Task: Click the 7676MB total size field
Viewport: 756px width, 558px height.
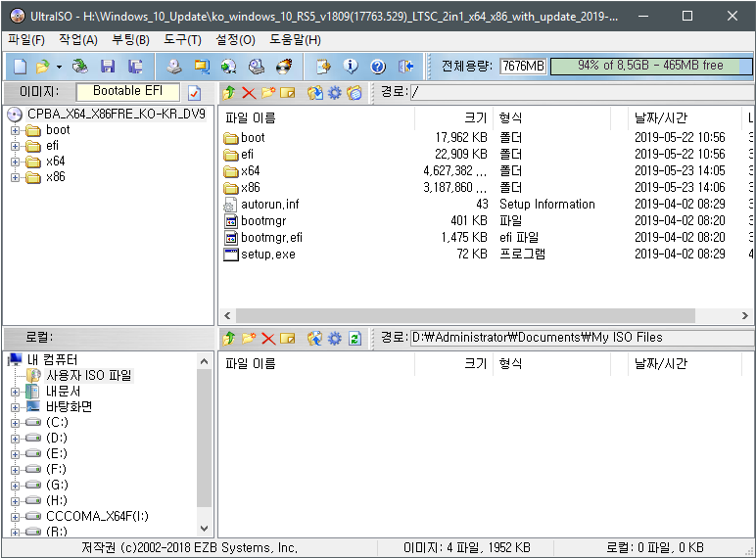Action: (x=523, y=66)
